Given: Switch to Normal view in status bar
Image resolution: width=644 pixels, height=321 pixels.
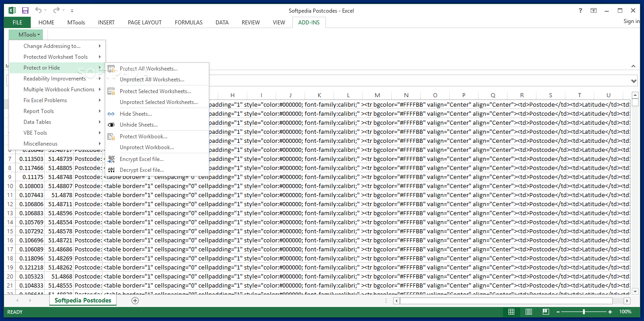Looking at the screenshot, I should pyautogui.click(x=511, y=312).
